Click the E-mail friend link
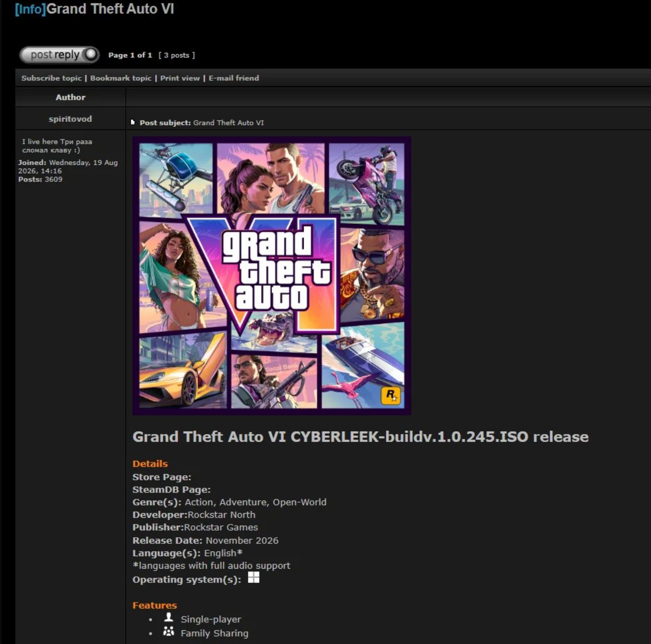651x644 pixels. click(234, 78)
